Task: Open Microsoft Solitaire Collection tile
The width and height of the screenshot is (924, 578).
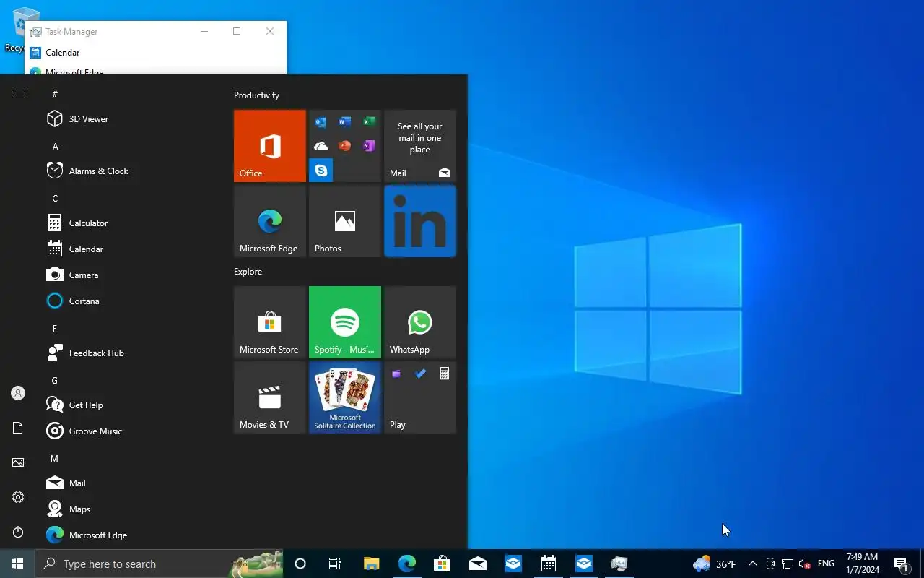Action: click(x=345, y=397)
